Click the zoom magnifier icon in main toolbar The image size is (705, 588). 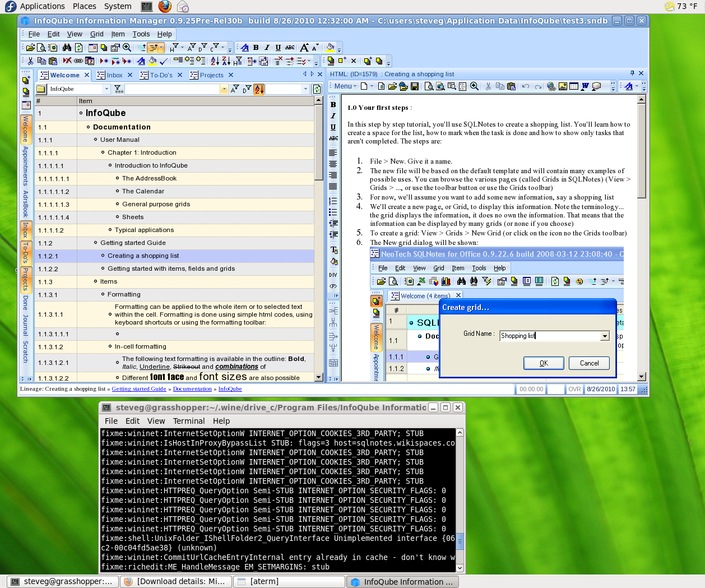point(127,48)
